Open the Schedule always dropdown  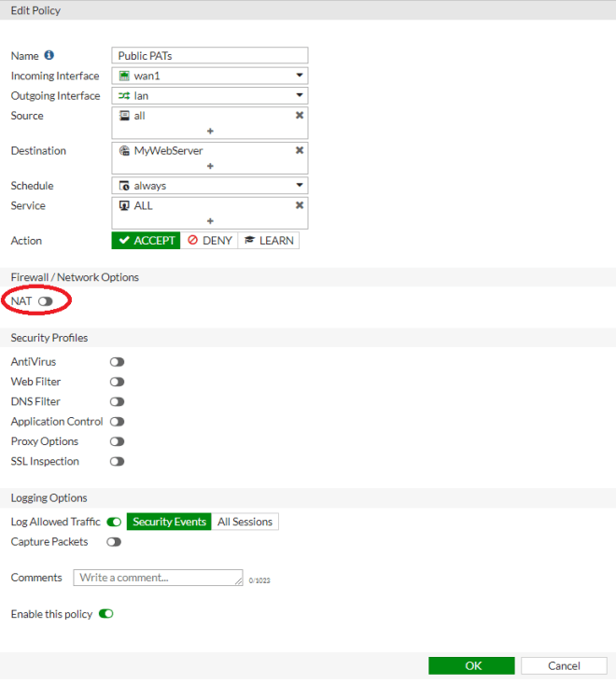click(x=209, y=186)
